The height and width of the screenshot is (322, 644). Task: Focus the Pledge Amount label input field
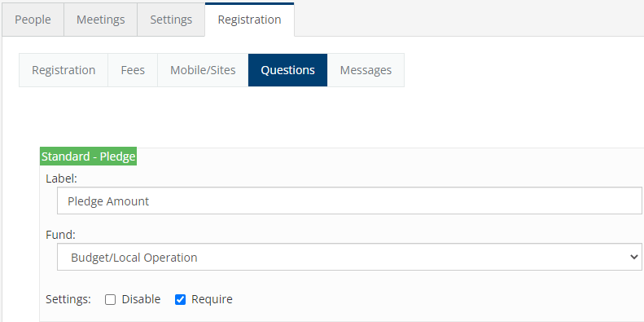tap(349, 201)
